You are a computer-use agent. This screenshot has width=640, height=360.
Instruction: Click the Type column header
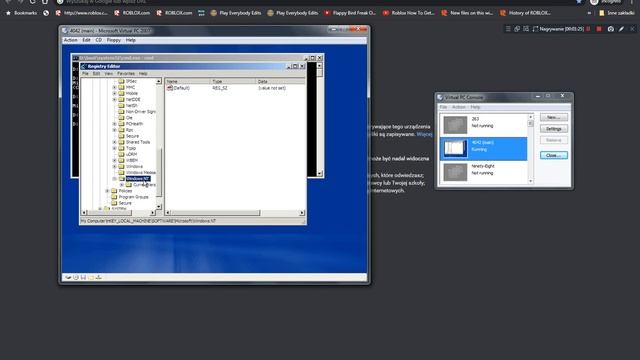(233, 82)
